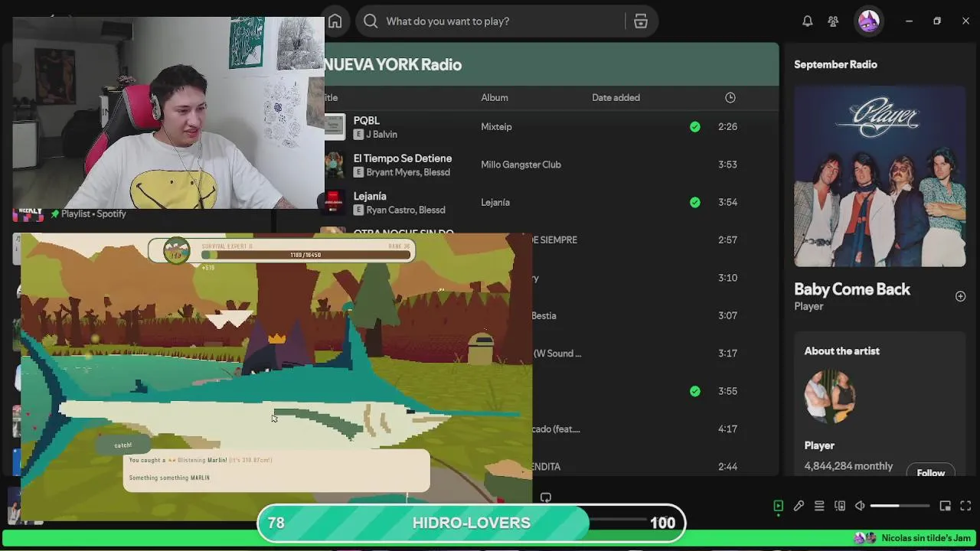Open the Baby Come Back song title
This screenshot has width=980, height=551.
click(x=852, y=289)
